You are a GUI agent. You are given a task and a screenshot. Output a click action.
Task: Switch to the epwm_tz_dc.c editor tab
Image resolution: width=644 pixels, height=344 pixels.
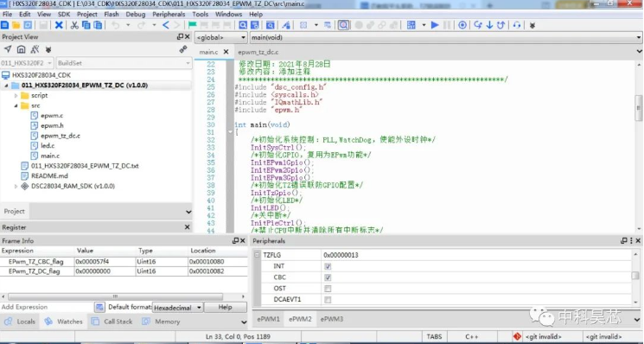[258, 52]
